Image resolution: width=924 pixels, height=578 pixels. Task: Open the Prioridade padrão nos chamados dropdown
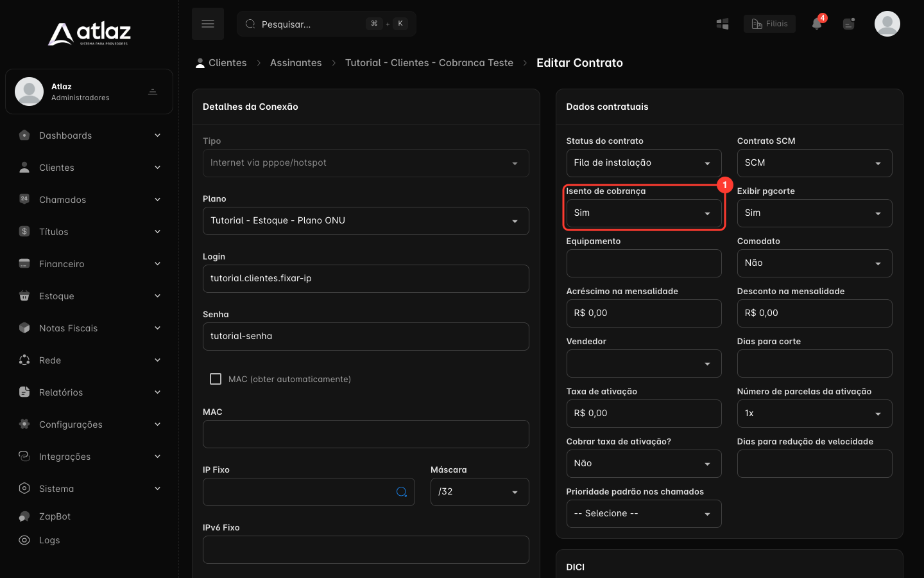coord(644,514)
